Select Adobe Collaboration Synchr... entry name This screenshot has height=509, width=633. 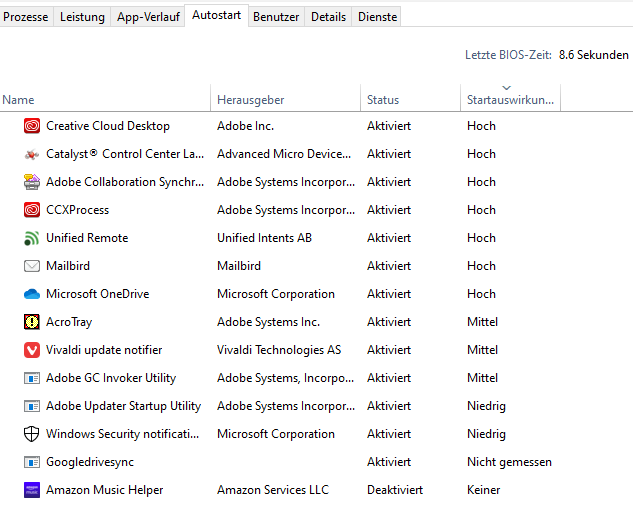tap(125, 182)
